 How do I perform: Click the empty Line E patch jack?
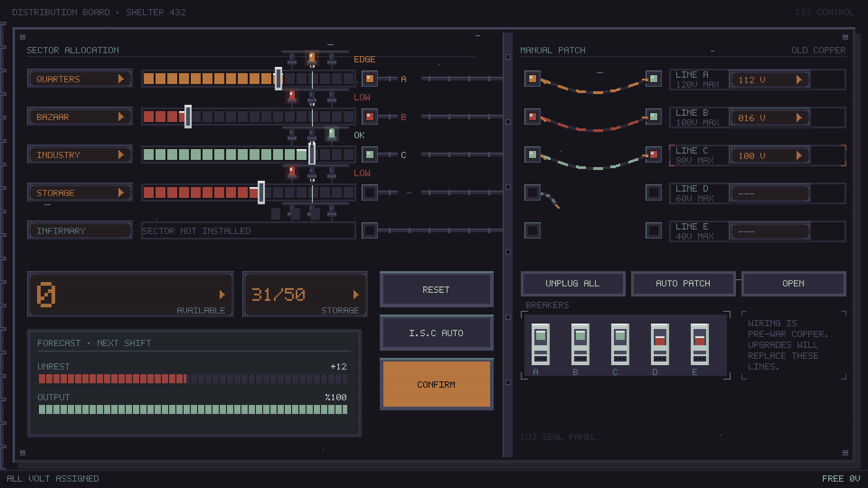(x=653, y=231)
